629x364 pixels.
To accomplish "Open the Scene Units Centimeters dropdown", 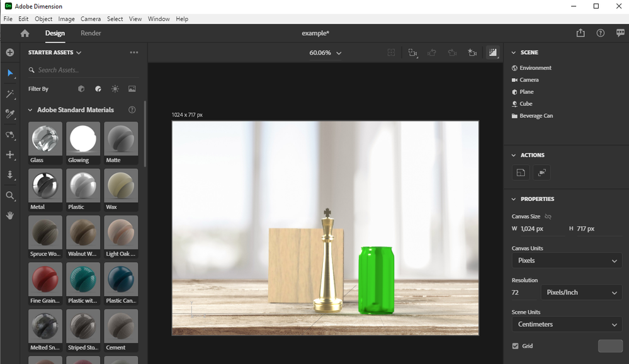I will pyautogui.click(x=566, y=324).
